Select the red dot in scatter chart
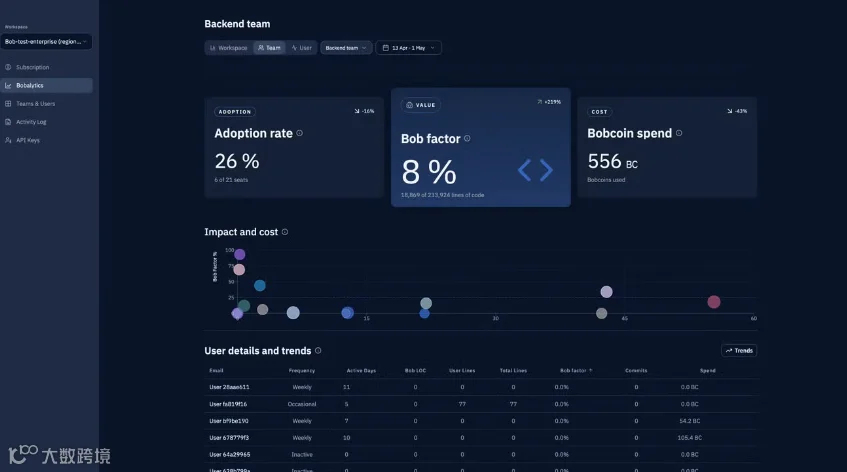Screen dimensions: 847x472 [714, 302]
